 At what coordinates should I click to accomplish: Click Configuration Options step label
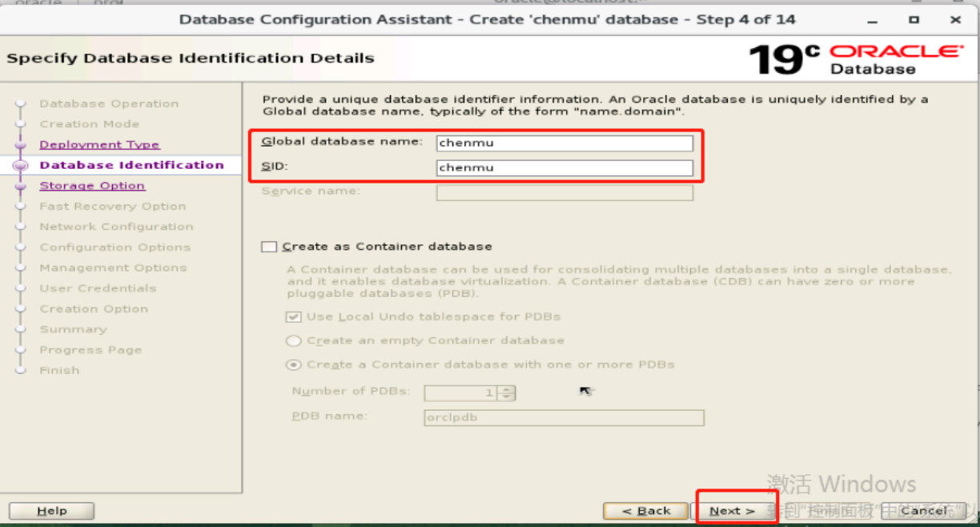[x=114, y=247]
